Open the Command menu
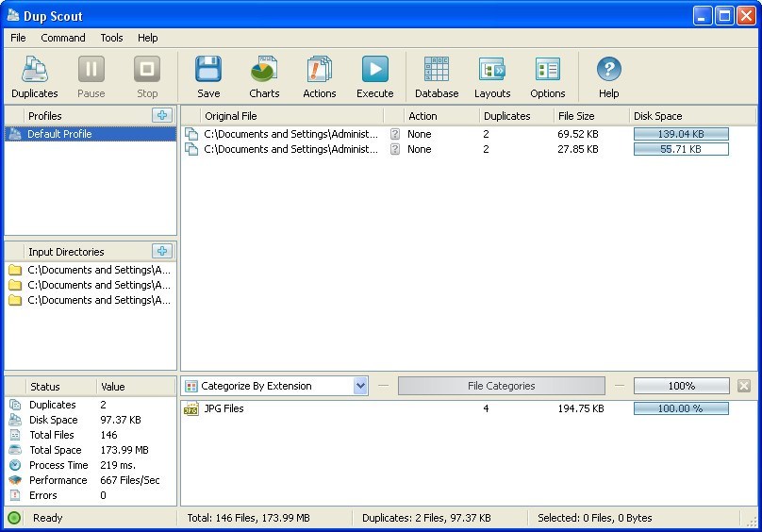The image size is (762, 532). 63,38
